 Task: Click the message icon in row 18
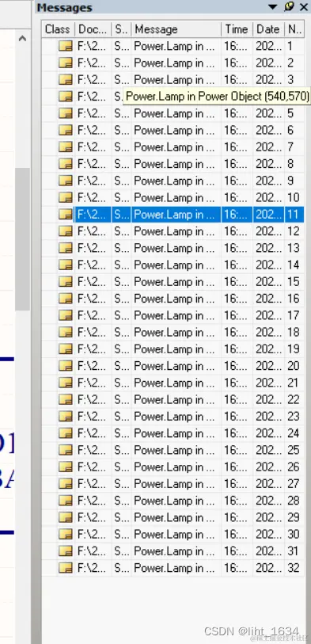(66, 333)
